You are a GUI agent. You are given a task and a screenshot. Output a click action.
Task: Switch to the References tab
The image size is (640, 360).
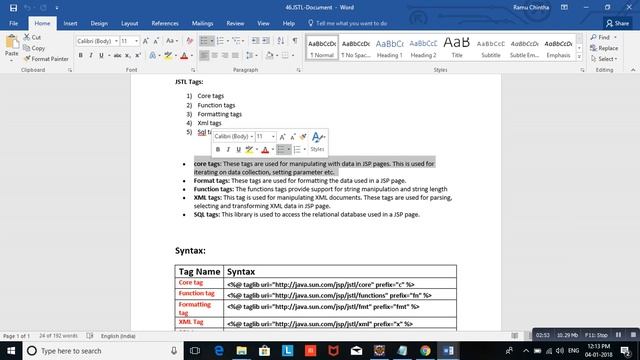coord(165,23)
